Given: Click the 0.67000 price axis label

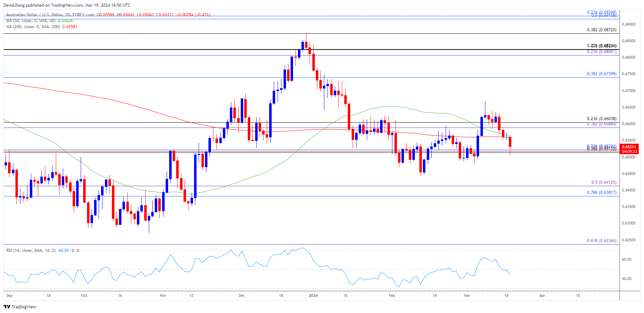Looking at the screenshot, I should (x=629, y=91).
